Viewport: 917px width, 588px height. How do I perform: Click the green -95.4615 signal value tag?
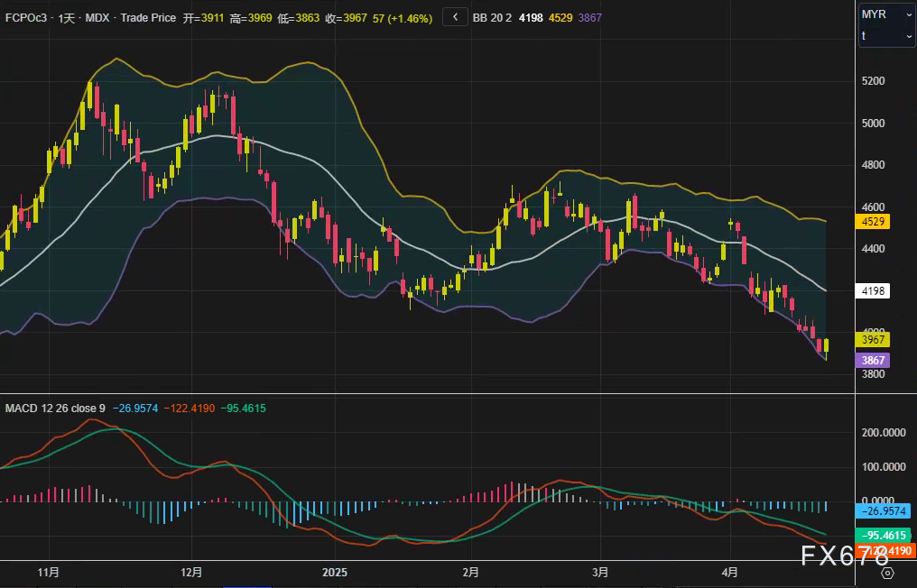click(x=885, y=535)
